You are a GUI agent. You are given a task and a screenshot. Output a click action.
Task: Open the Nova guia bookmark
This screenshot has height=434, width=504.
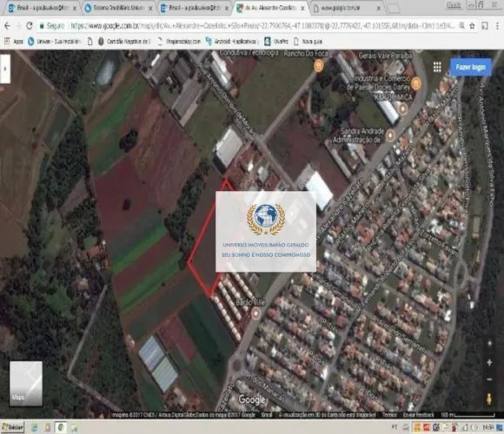pos(308,42)
